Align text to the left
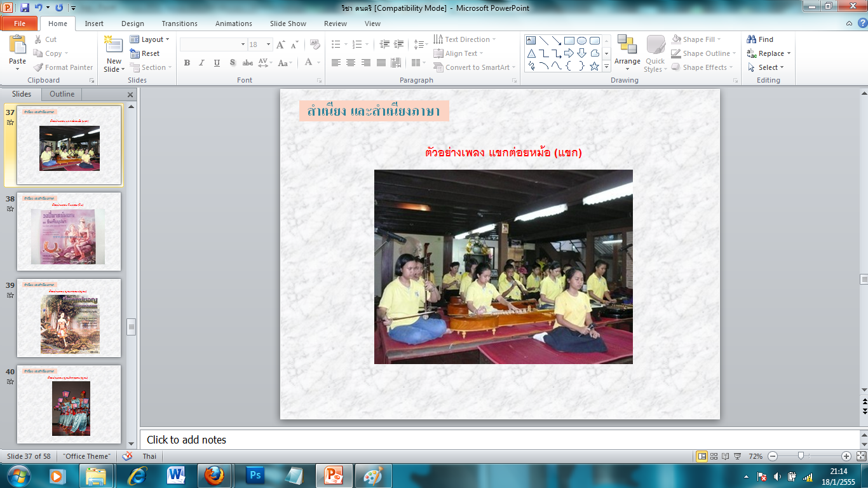 [x=336, y=63]
